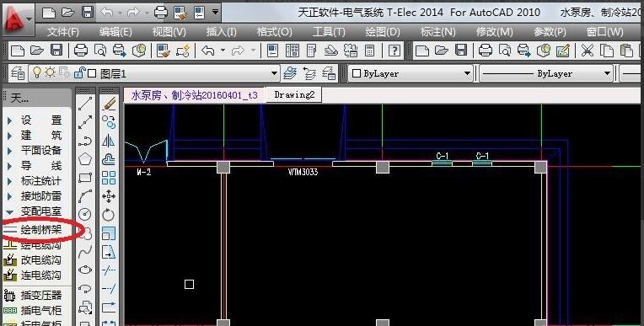Click the Layer Previous icon
The height and width of the screenshot is (326, 644).
(309, 73)
